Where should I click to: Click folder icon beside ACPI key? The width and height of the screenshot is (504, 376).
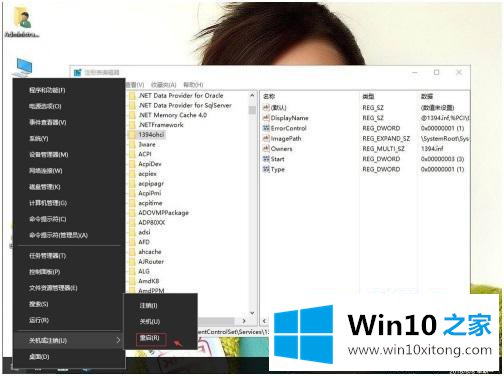133,154
